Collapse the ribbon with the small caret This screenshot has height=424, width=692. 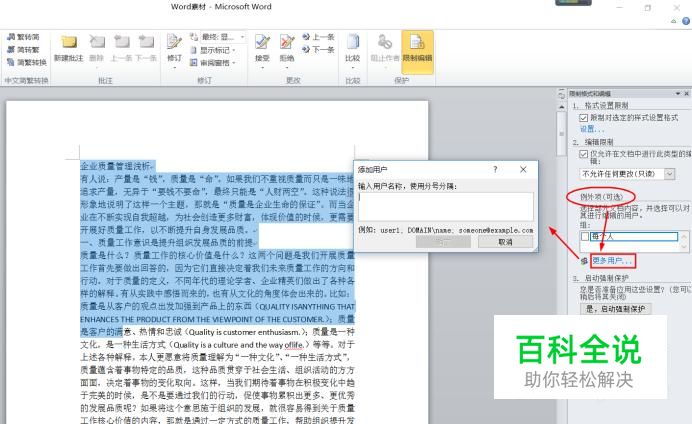pyautogui.click(x=673, y=21)
